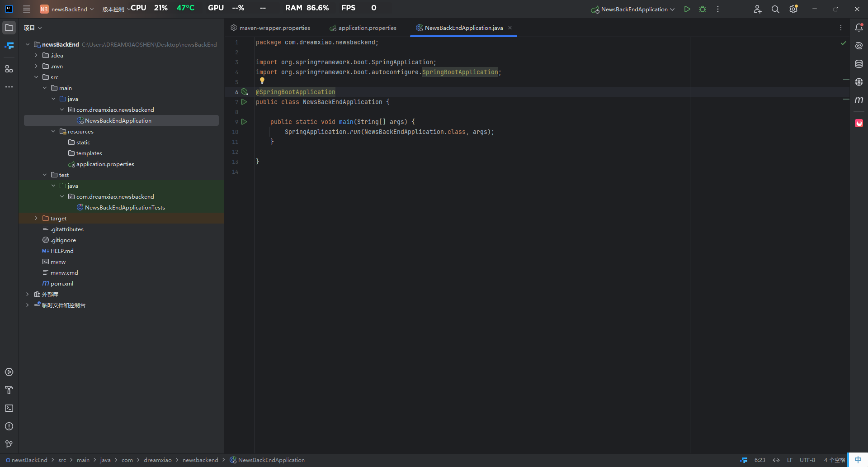
Task: Open the Git version control panel
Action: click(x=9, y=444)
